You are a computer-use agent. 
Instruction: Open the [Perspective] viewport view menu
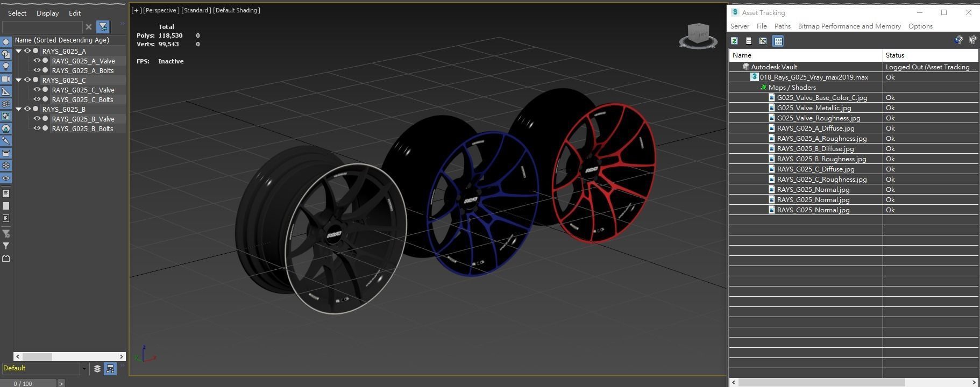pos(160,10)
